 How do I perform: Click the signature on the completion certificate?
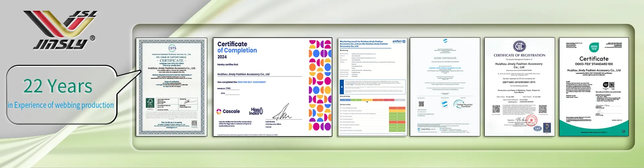pyautogui.click(x=282, y=112)
